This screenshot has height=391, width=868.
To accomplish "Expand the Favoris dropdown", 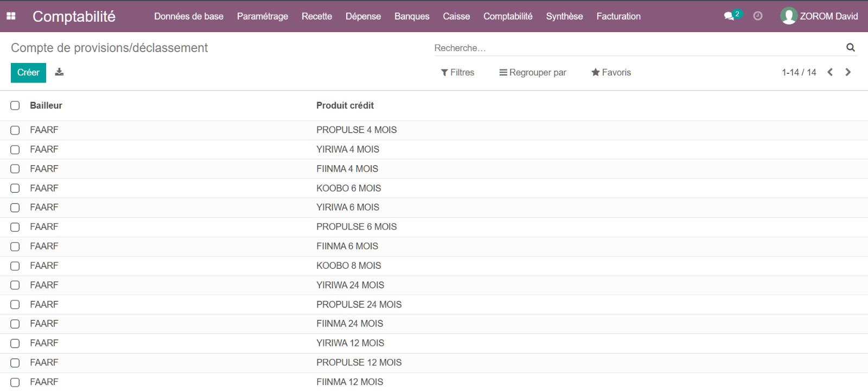I will point(611,72).
